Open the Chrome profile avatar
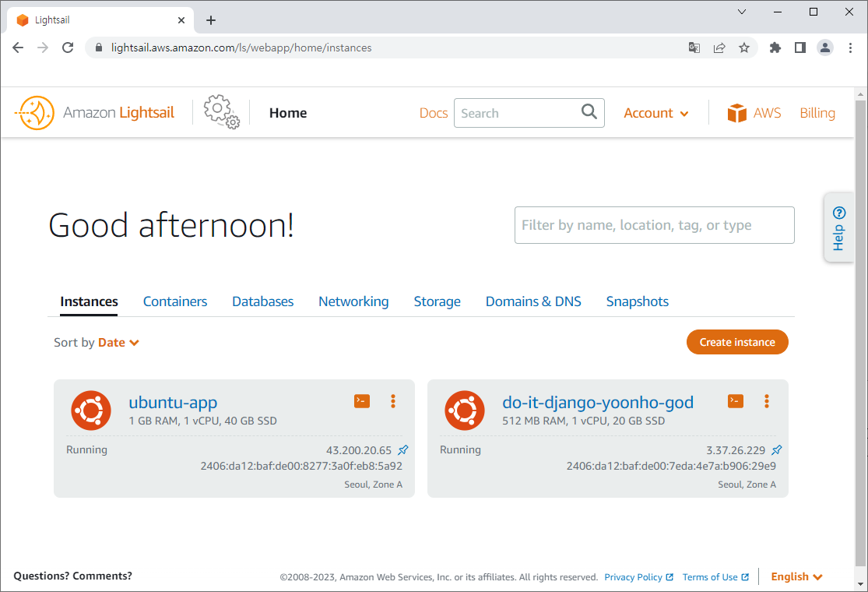 [825, 48]
